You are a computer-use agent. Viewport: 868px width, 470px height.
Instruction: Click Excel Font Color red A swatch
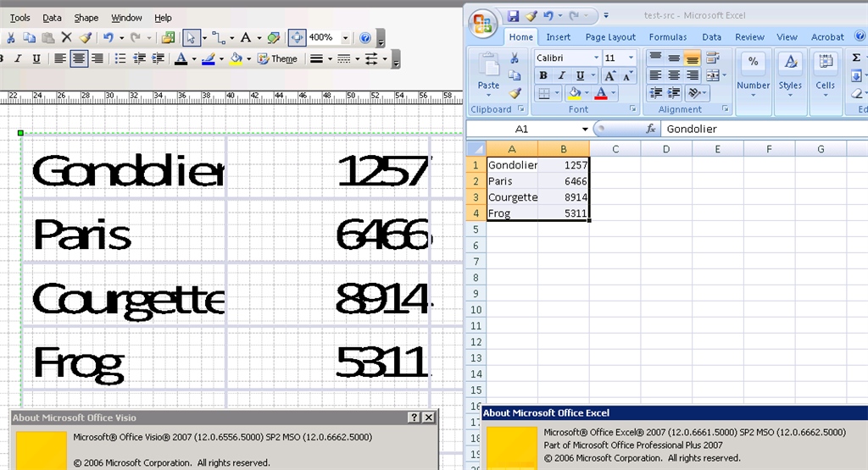tap(601, 93)
